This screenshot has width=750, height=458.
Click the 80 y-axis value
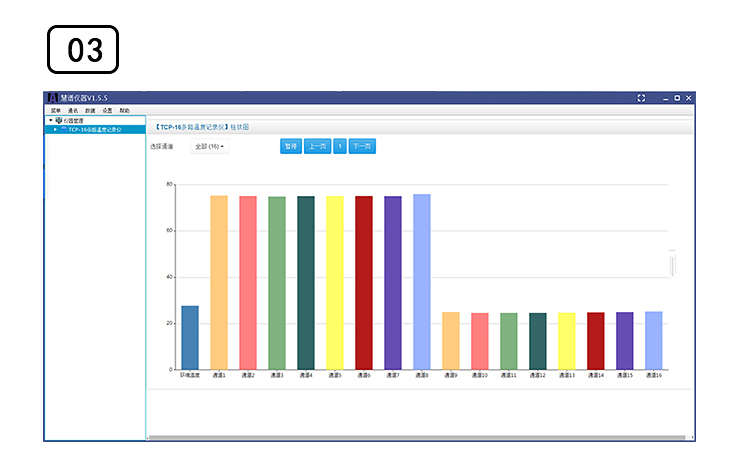pos(169,184)
